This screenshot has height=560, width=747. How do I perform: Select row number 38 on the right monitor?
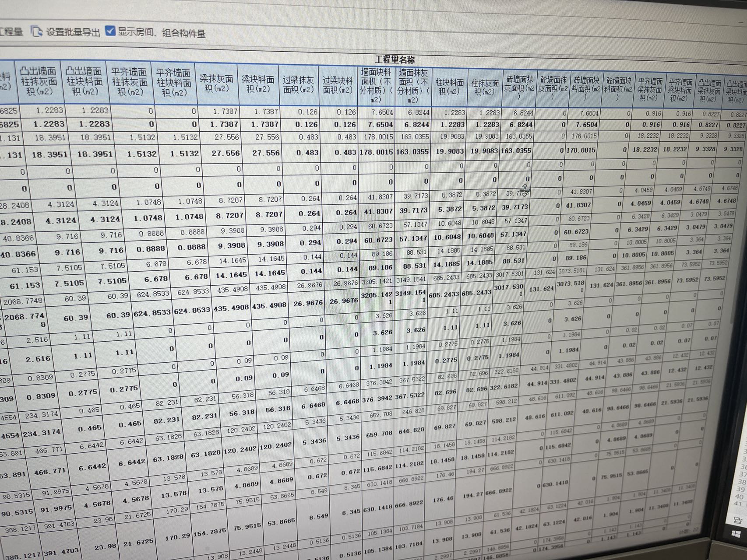pos(742,482)
